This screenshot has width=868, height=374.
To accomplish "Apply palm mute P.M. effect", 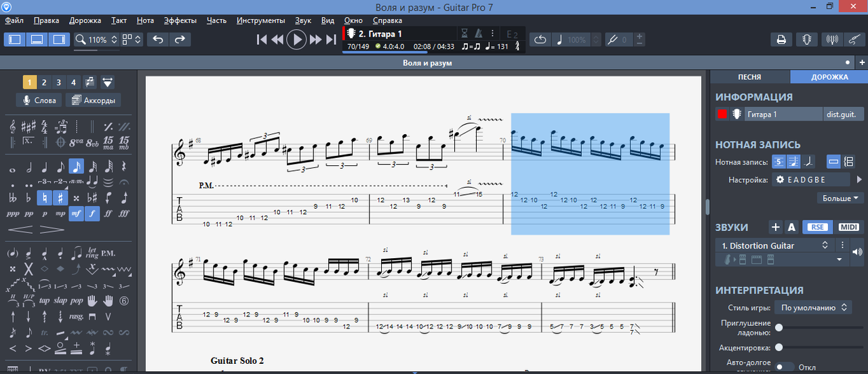I will [x=108, y=253].
